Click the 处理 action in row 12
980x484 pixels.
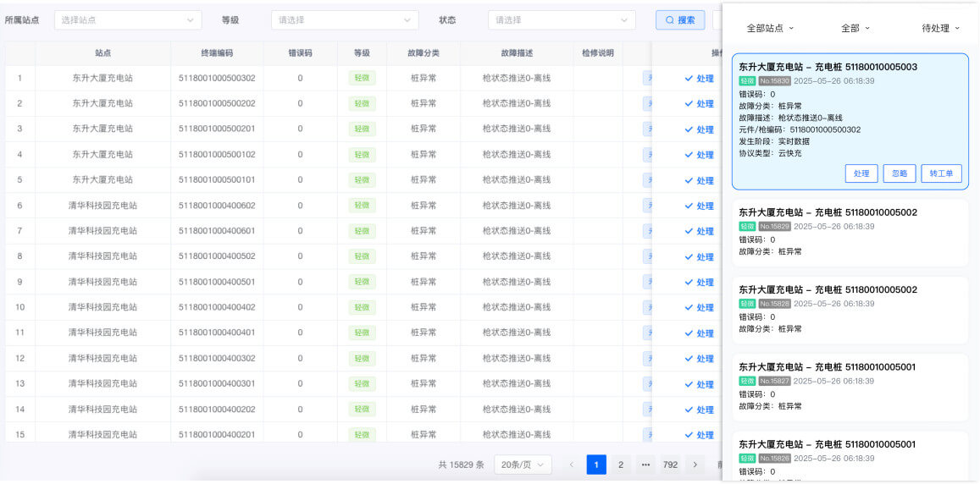click(699, 359)
